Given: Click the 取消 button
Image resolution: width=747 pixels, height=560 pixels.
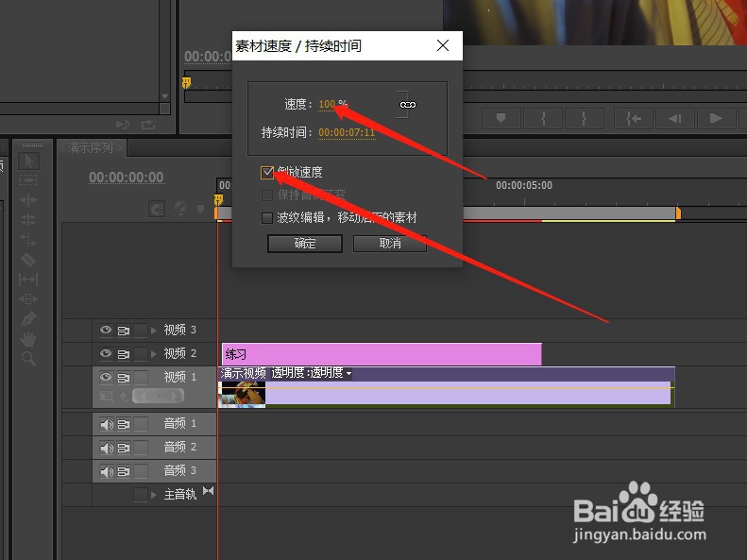Looking at the screenshot, I should coord(390,244).
